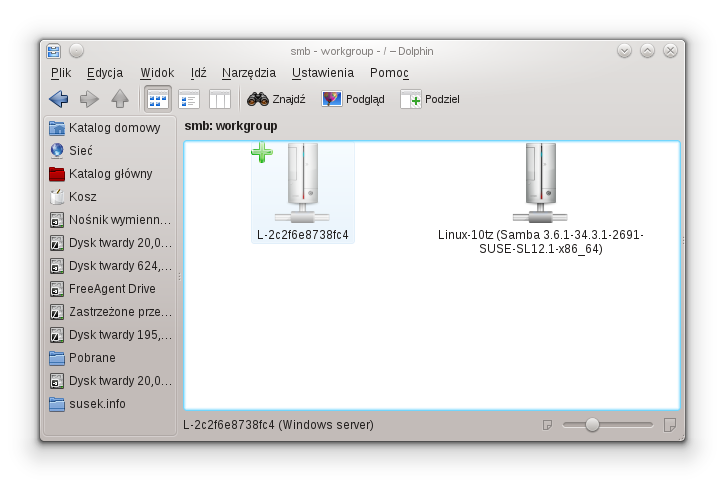Click the Forward navigation arrow

pos(89,99)
